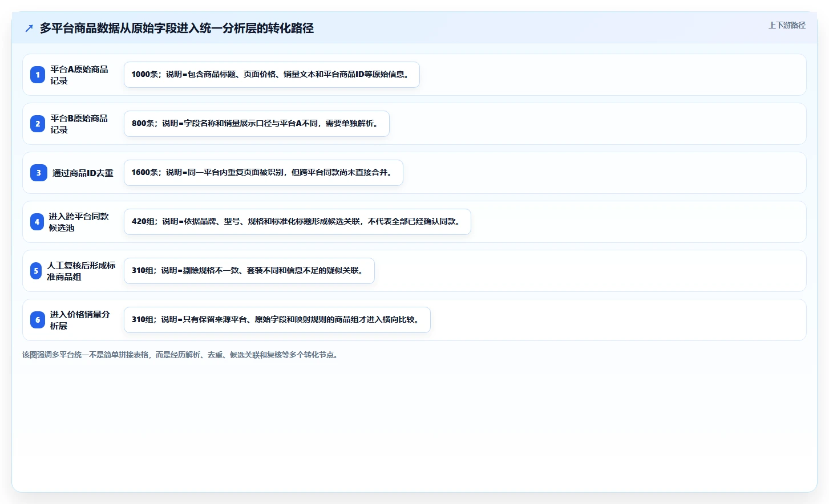The image size is (829, 504).
Task: Open the 800条 description box
Action: [257, 124]
